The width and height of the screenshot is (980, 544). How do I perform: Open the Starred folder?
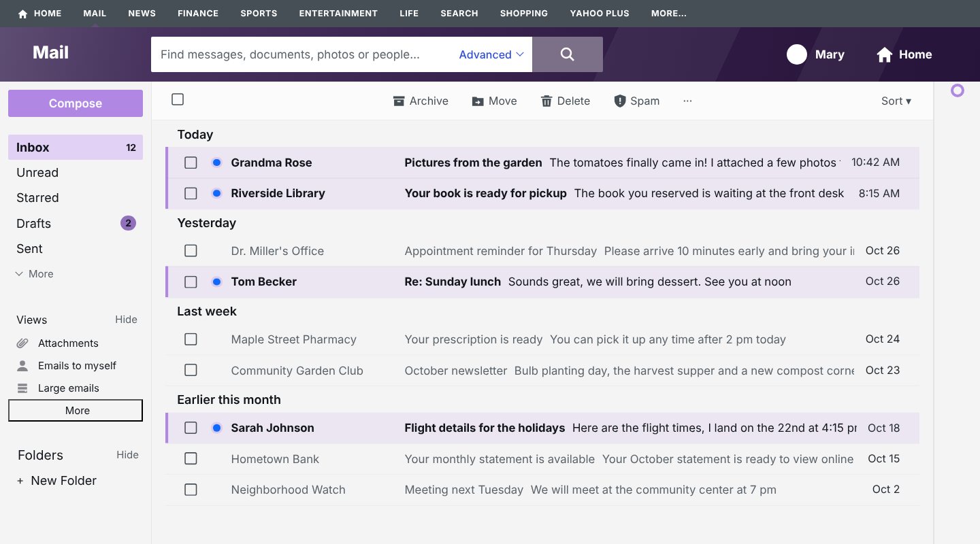76,198
